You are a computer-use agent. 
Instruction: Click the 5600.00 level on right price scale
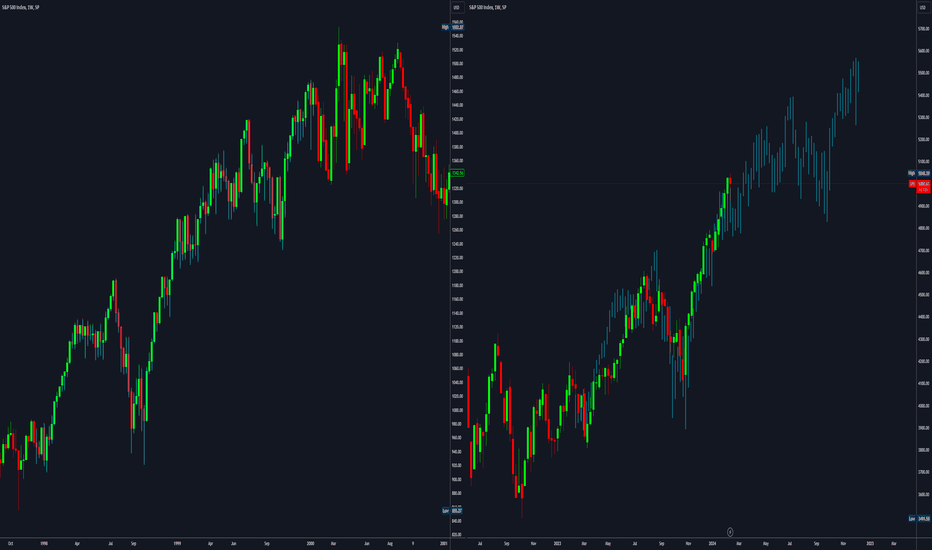(923, 51)
